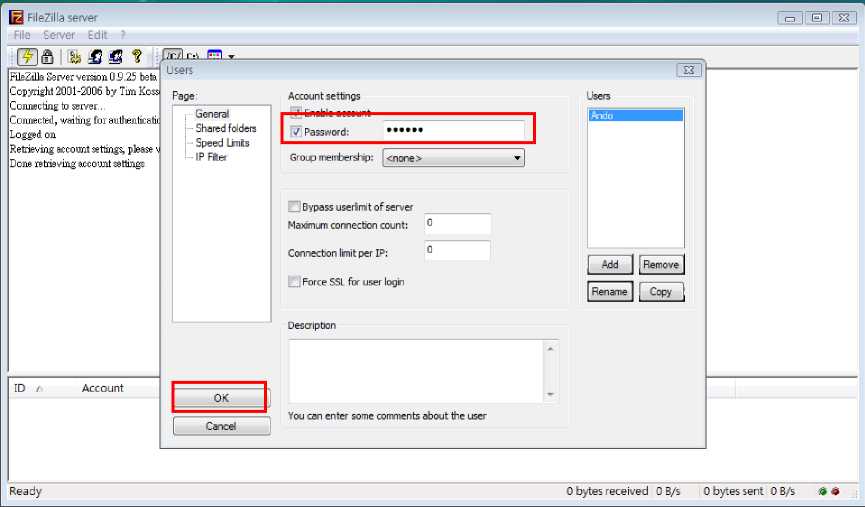865x507 pixels.
Task: Enable Bypass userlimit of server
Action: (x=294, y=207)
